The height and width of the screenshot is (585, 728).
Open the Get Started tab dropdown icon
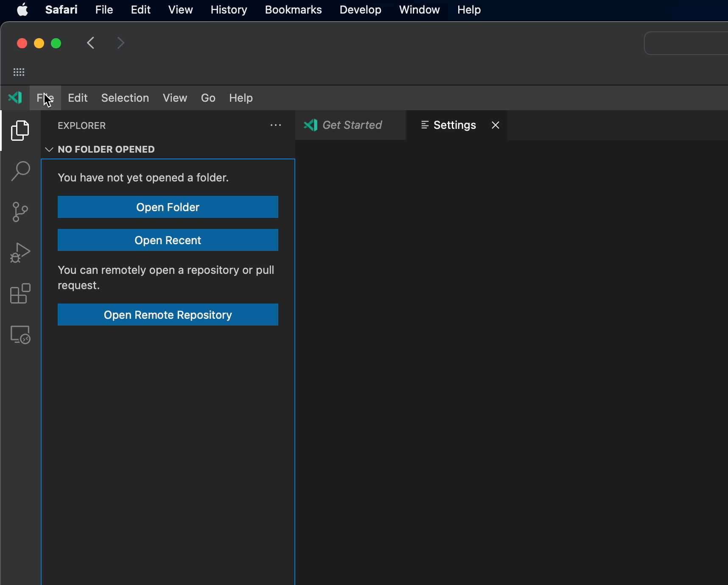(x=311, y=125)
